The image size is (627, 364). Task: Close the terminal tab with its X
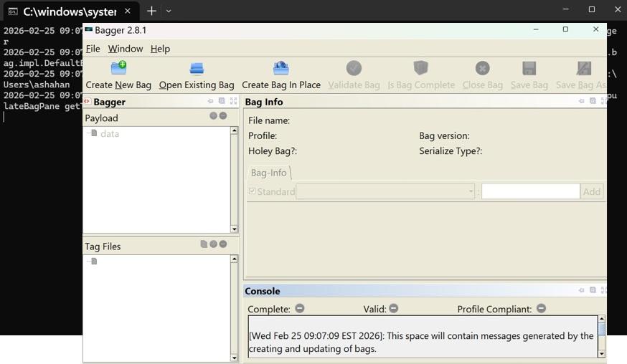click(128, 11)
